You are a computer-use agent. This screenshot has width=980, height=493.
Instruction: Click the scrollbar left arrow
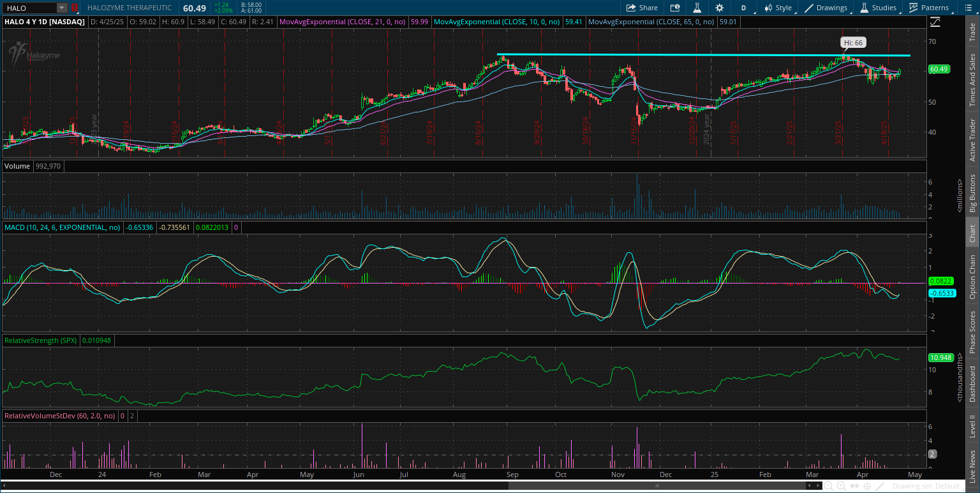tap(810, 486)
